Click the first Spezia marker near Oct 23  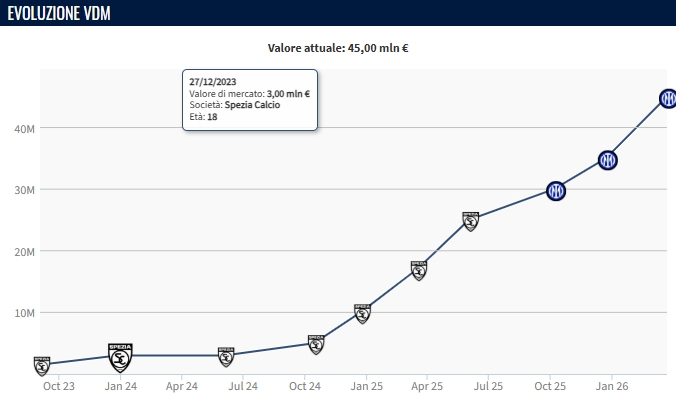pyautogui.click(x=42, y=365)
